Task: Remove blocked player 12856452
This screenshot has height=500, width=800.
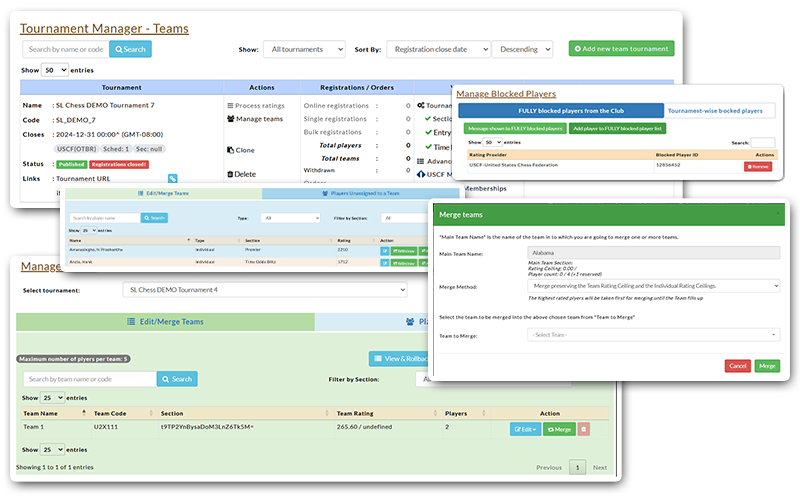Action: 760,166
